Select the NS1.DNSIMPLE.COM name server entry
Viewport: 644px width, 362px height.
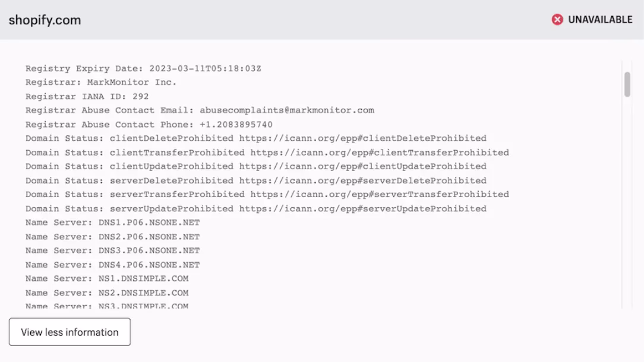point(144,278)
